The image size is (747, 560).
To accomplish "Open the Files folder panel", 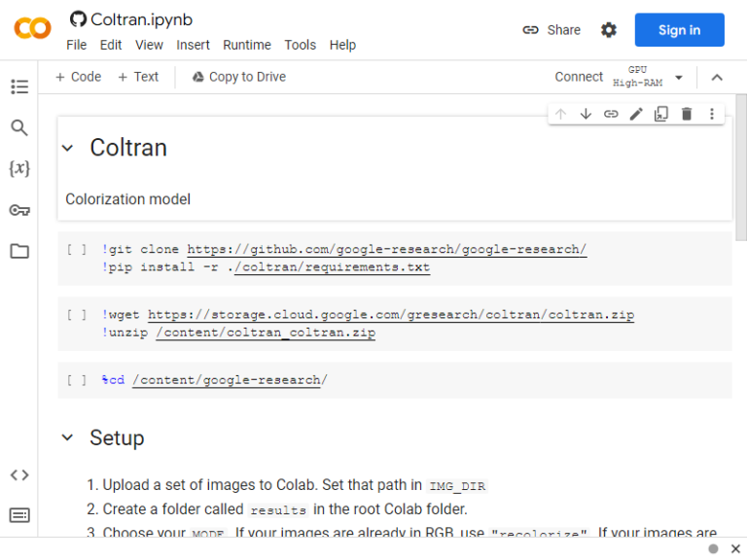I will (19, 251).
